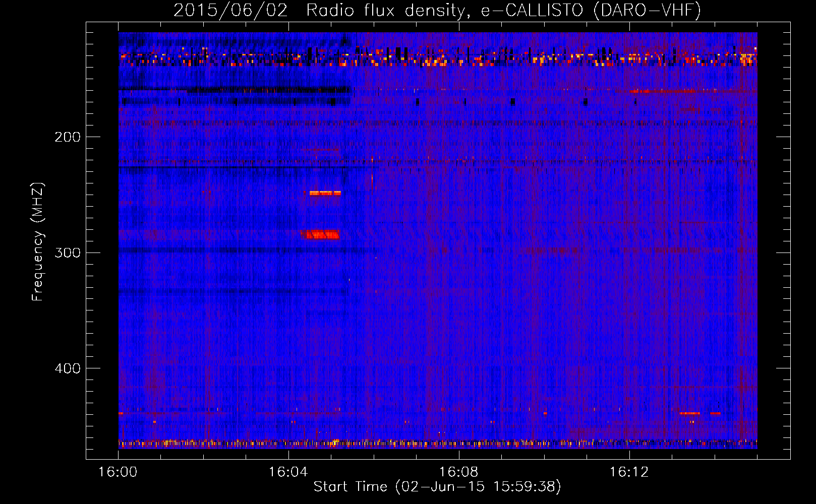Viewport: 816px width, 504px height.
Task: Click the plot title 'Radio flux density, e-CALLISTO (DARO-VHF)'
Action: [503, 10]
